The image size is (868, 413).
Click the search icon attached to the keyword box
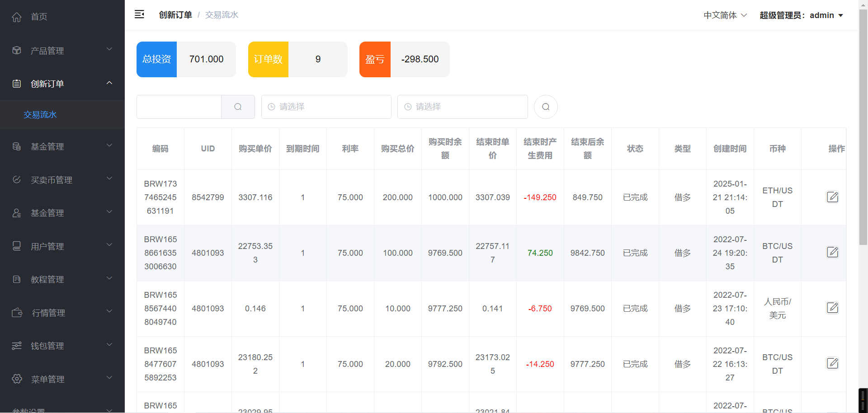[238, 107]
